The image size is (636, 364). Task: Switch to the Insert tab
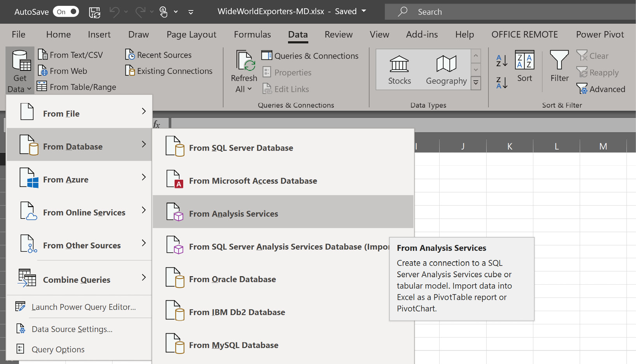(99, 34)
